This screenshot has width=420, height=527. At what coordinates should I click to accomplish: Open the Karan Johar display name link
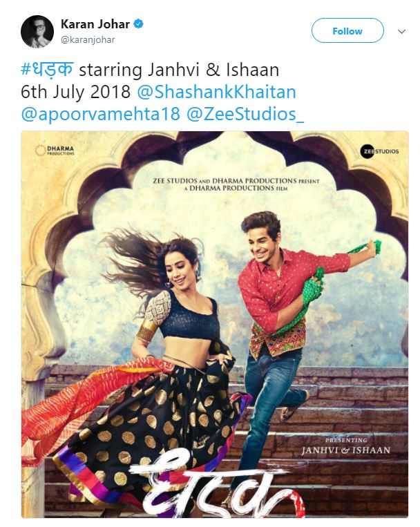(x=95, y=24)
